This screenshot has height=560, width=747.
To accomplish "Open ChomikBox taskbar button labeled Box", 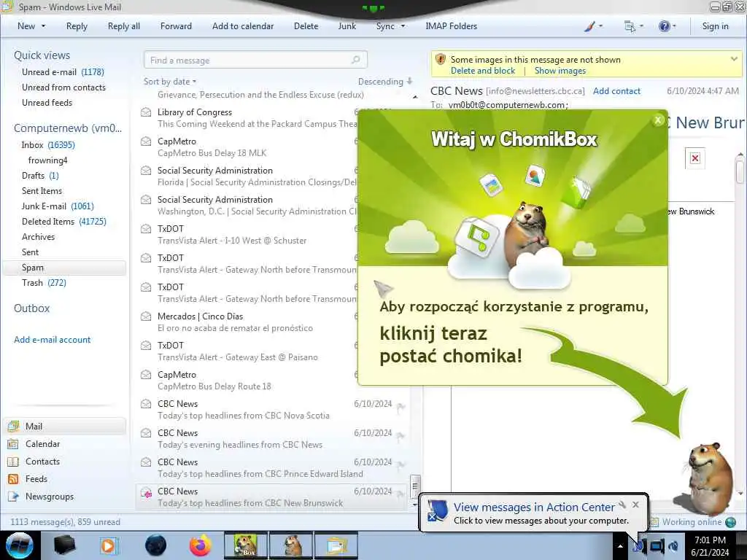I will 246,545.
